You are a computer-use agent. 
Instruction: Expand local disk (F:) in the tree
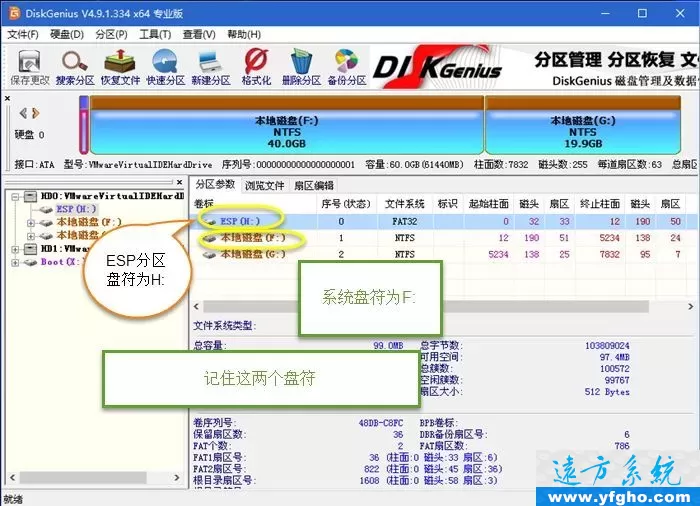(31, 222)
